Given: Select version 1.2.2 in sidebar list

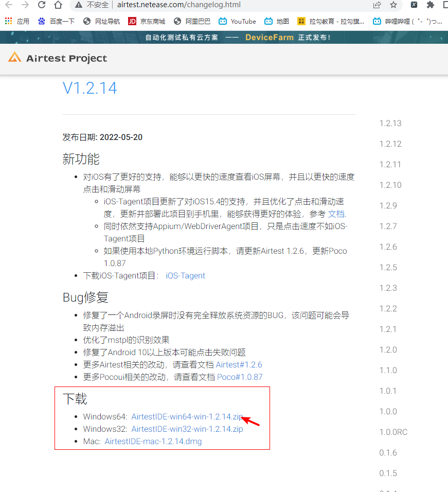Looking at the screenshot, I should 388,308.
